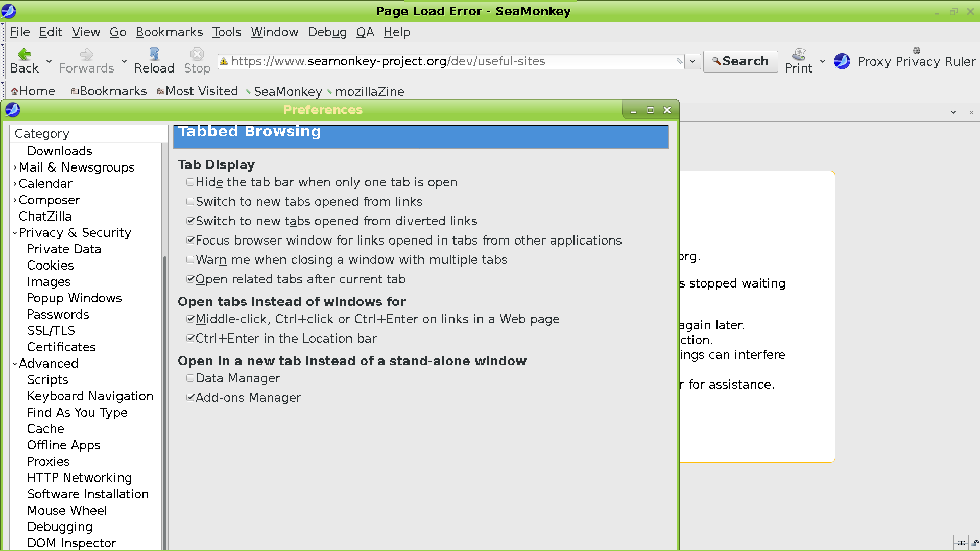Click the SeaMonkey throbber logo

pos(842,61)
